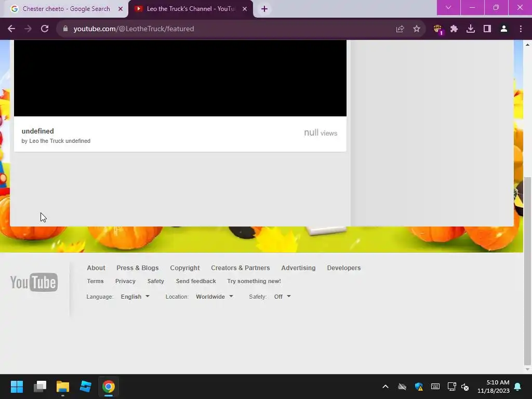Expand the Safety Off dropdown

click(282, 297)
